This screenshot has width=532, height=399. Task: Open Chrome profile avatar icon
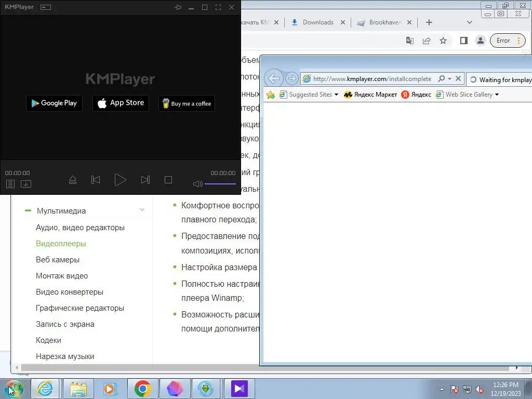481,41
